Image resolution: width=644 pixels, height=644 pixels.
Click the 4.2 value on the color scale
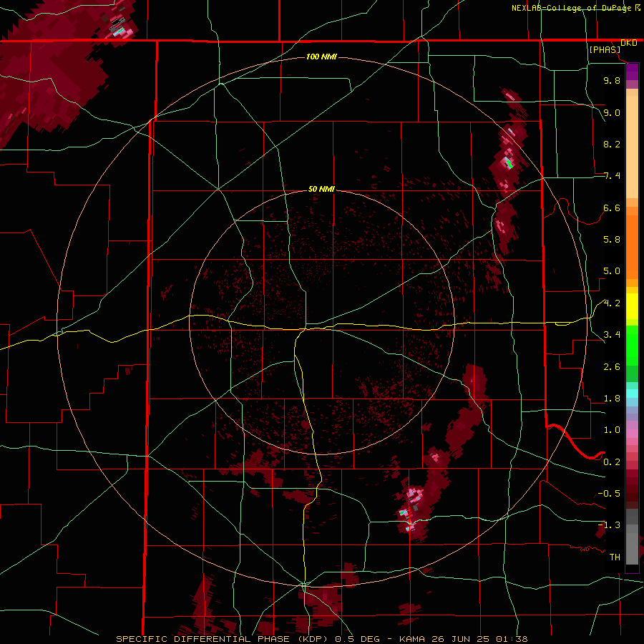click(612, 303)
